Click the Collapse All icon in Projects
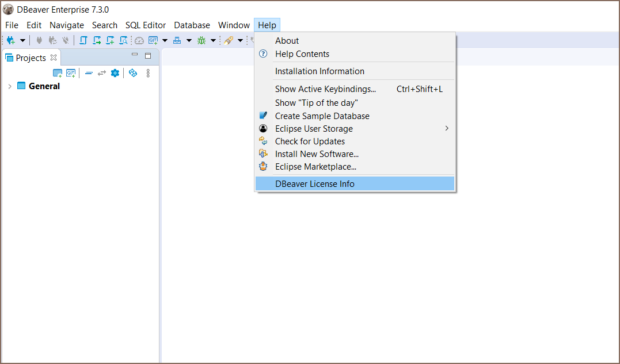The width and height of the screenshot is (620, 364). click(x=89, y=73)
